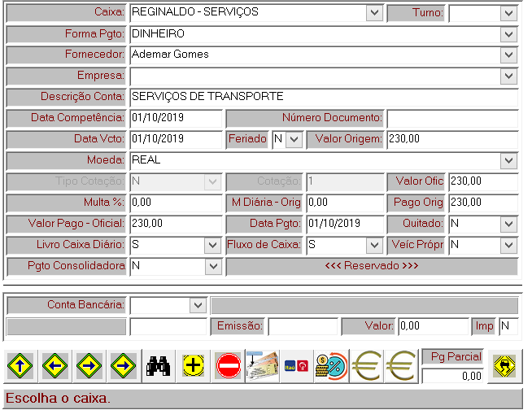Screen dimensions: 532x410
Task: Click the right-arrow icon beside the binoculars
Action: coord(124,366)
